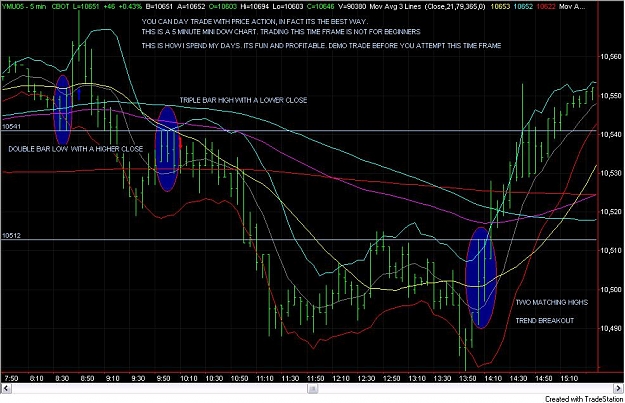Viewport: 625px width, 403px height.
Task: Click the 7:50 time axis label
Action: pos(11,378)
